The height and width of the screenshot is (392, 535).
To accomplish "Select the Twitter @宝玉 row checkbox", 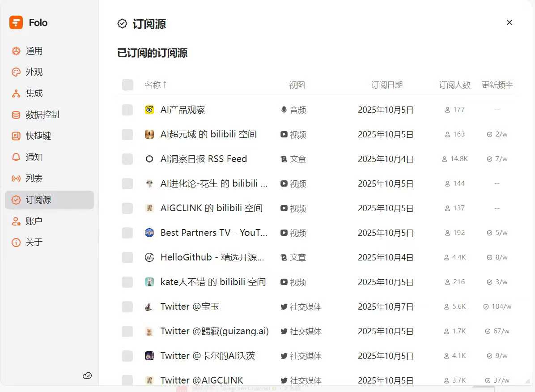I will 127,307.
